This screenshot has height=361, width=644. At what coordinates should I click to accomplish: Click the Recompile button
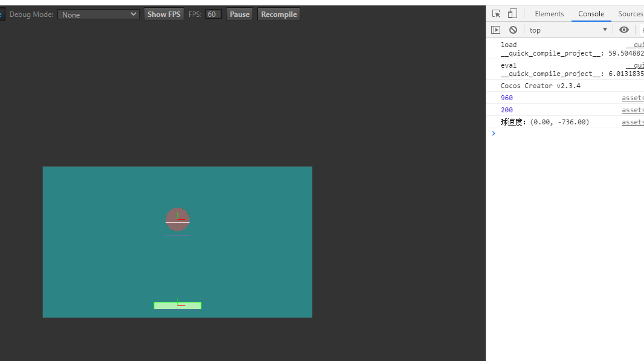[x=279, y=14]
